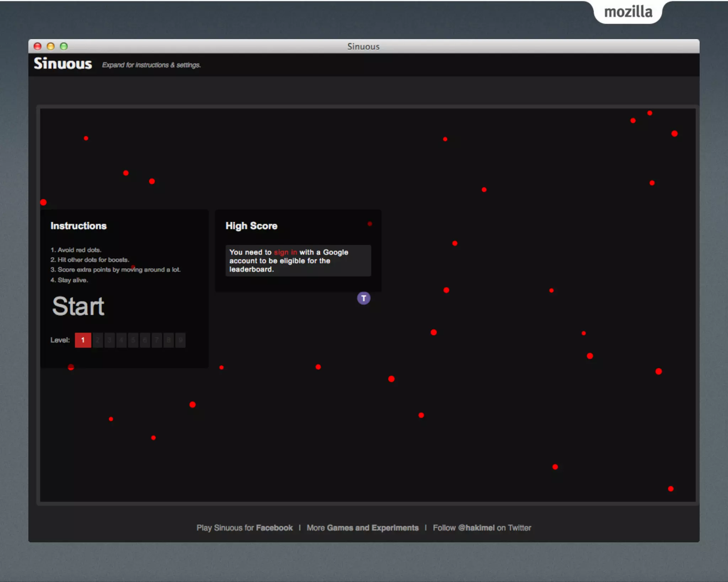
Task: Select level 2 button
Action: 97,340
